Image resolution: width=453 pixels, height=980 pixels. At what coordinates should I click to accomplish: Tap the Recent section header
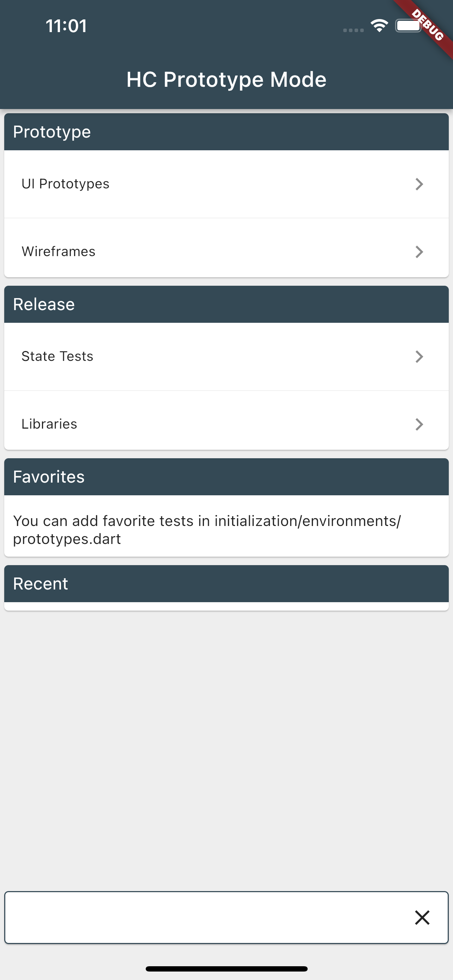(x=226, y=583)
